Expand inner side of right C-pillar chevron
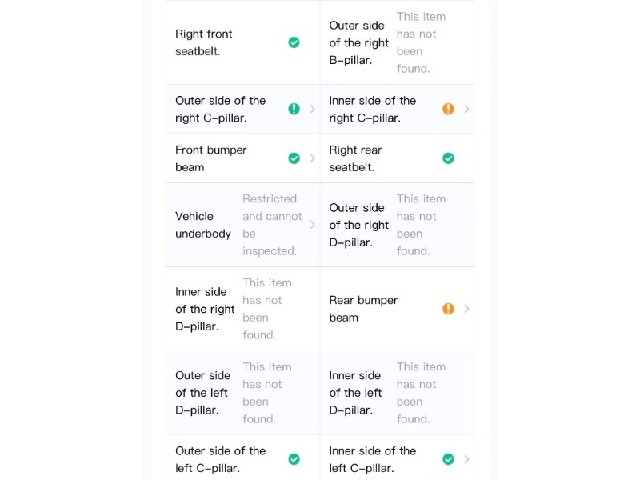Image resolution: width=640 pixels, height=480 pixels. point(467,109)
